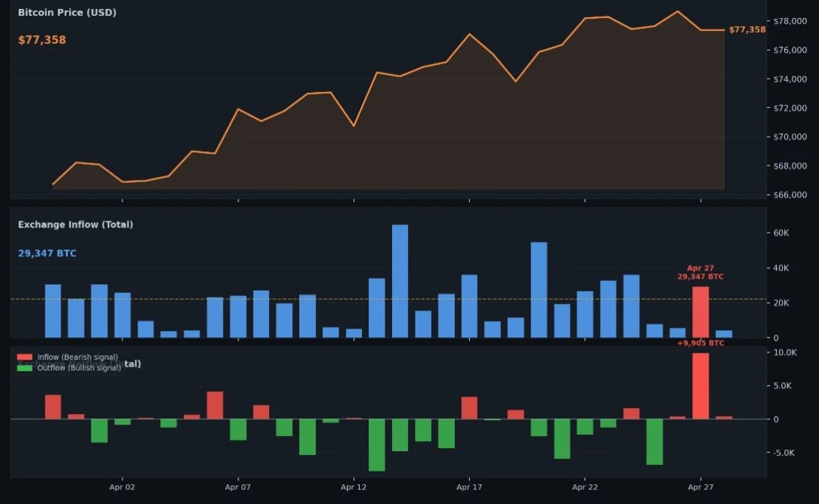Image resolution: width=819 pixels, height=504 pixels.
Task: Click the Inflow (Bearish signal) legend label
Action: 77,357
